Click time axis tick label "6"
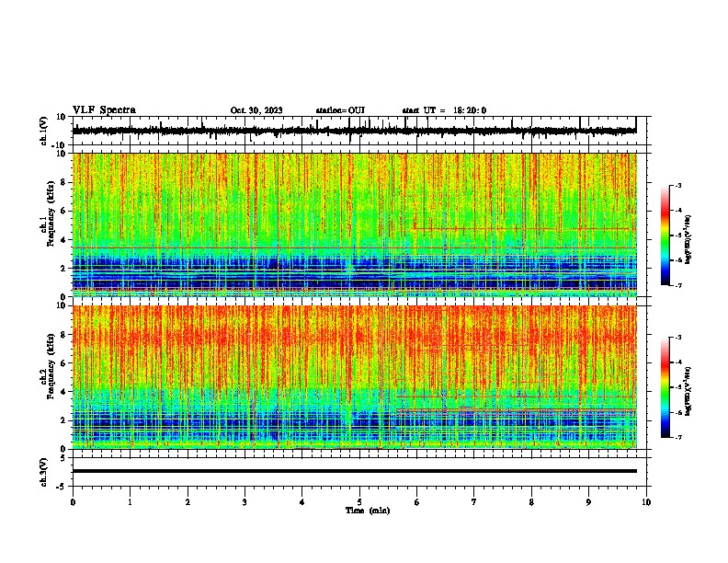The image size is (728, 563). pyautogui.click(x=417, y=502)
